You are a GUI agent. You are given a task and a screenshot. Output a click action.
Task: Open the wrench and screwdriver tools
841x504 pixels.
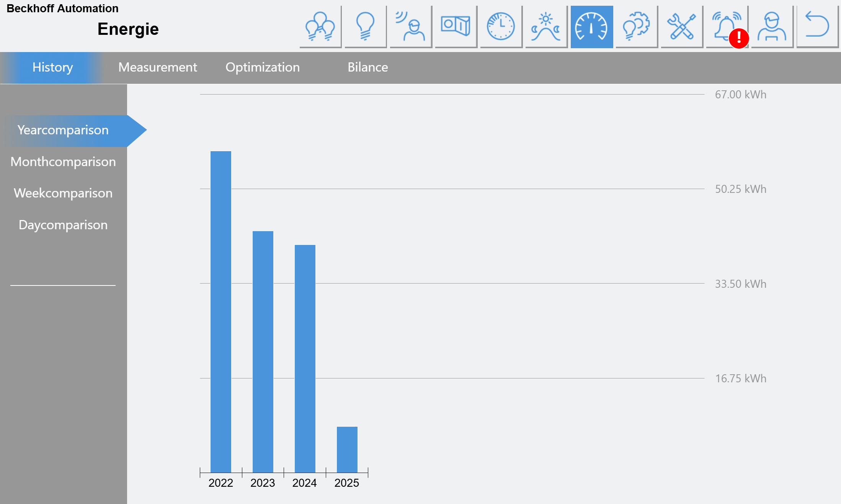(682, 27)
